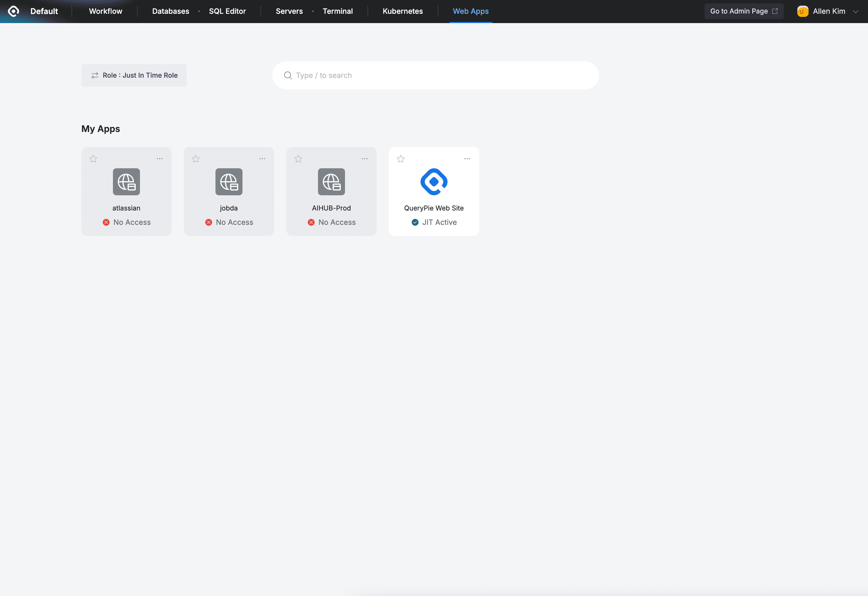Click the QueryPie logo icon
Screen dimensions: 868x596
pyautogui.click(x=14, y=11)
